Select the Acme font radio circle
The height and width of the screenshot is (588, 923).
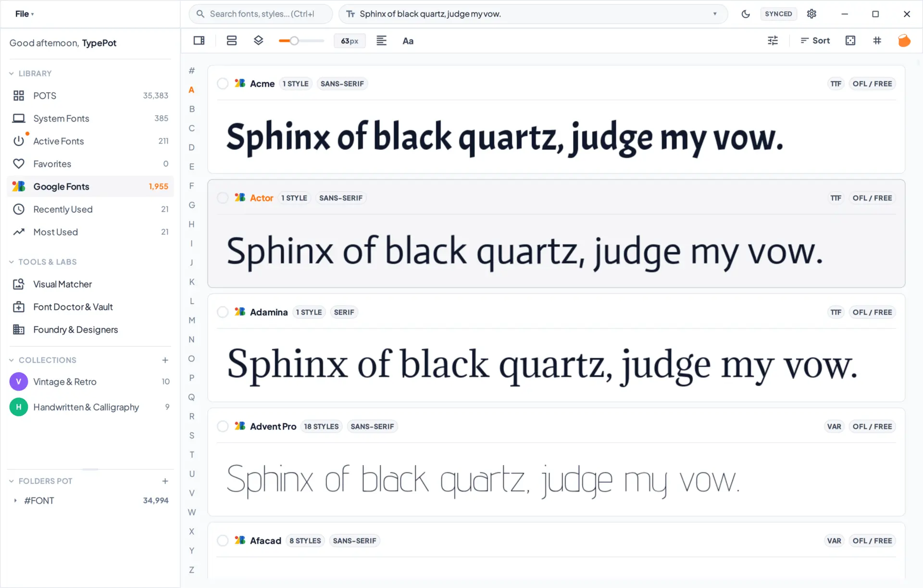click(x=223, y=84)
